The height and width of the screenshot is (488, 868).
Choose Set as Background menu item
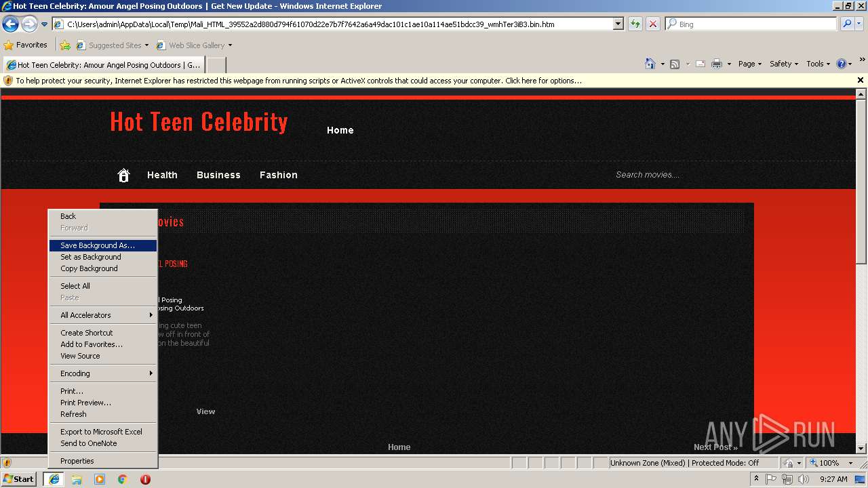103,257
